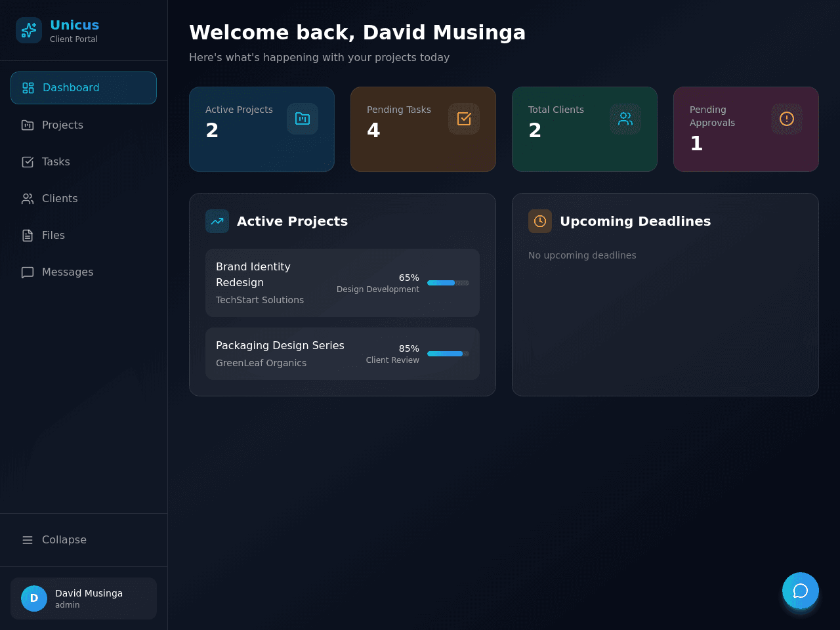
Task: Open the Tasks section
Action: [x=83, y=161]
